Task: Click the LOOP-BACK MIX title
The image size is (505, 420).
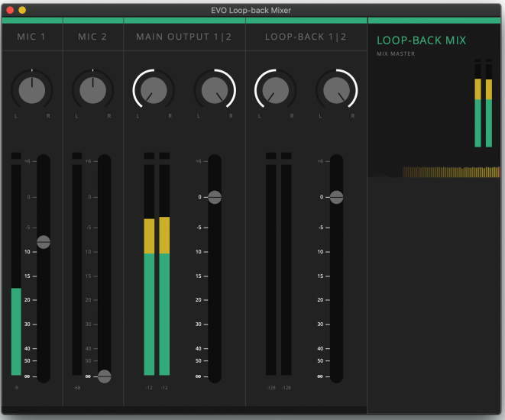Action: point(421,40)
